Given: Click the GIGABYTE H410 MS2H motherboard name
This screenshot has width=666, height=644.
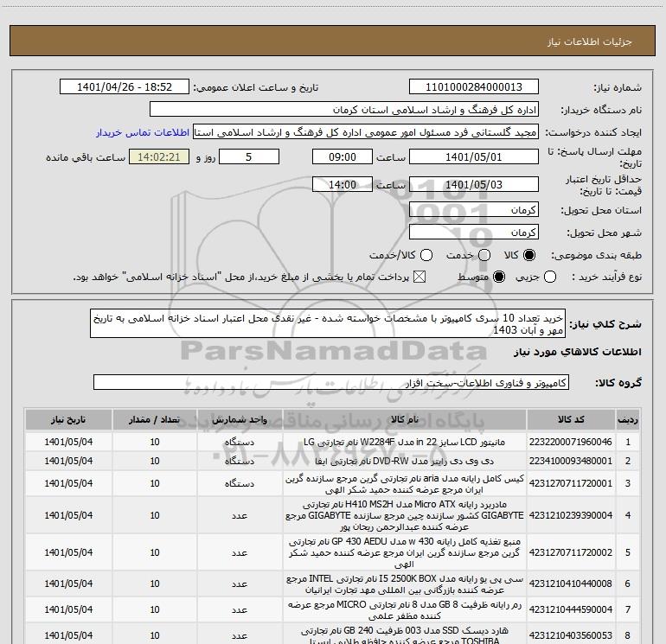Looking at the screenshot, I should coord(405,515).
